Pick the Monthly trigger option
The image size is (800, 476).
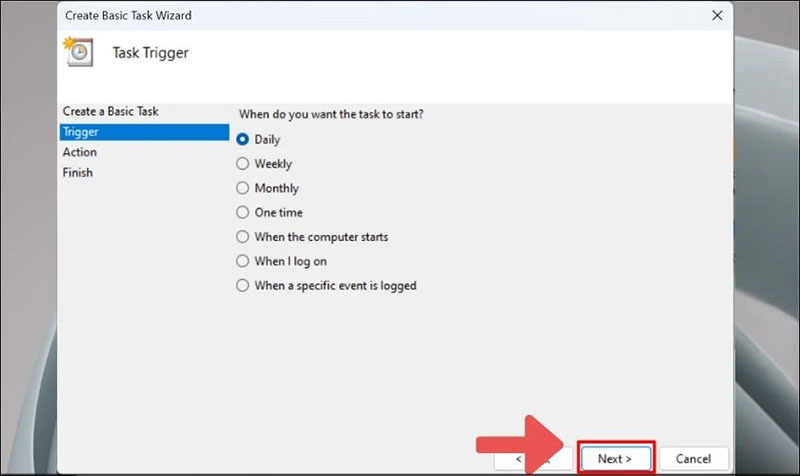click(242, 188)
